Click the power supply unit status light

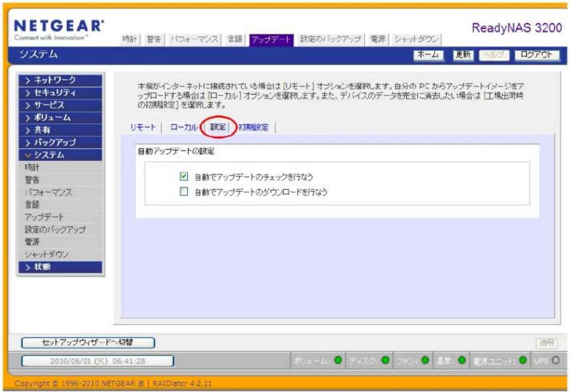coord(522,360)
